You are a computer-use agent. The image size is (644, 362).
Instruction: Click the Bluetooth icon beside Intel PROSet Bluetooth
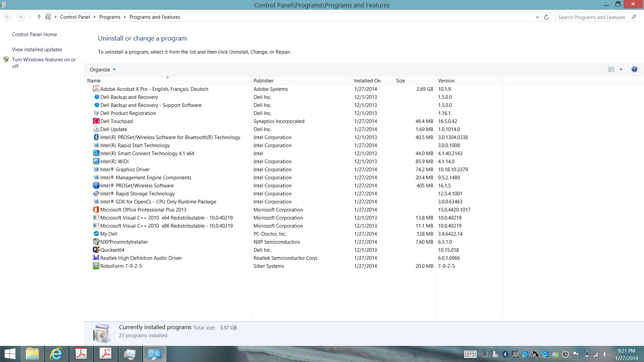coord(96,137)
